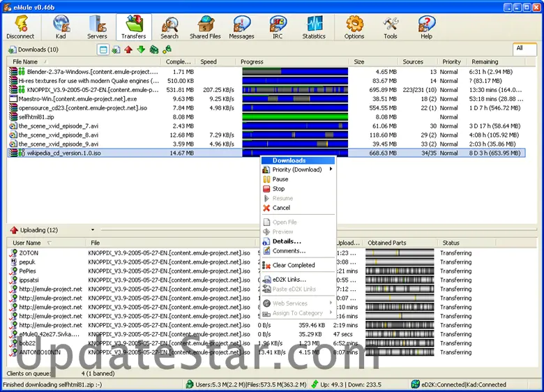This screenshot has width=544, height=392.
Task: Open the Options dialog
Action: point(354,27)
